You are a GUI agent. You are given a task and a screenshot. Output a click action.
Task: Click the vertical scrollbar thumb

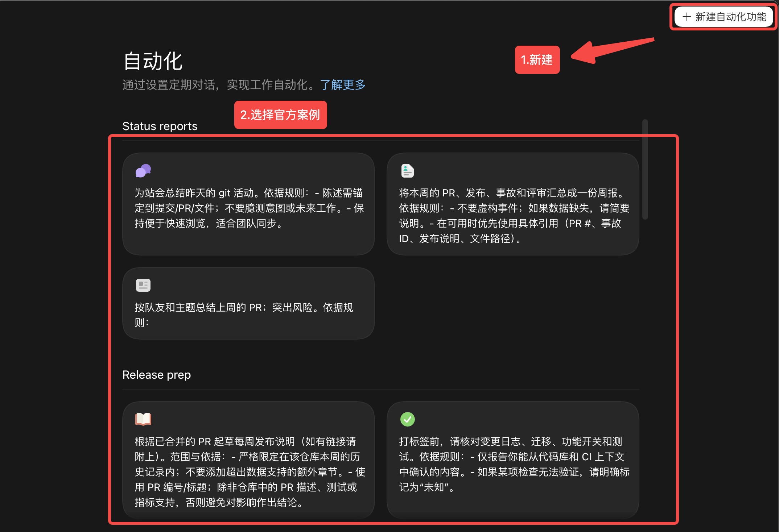point(645,169)
